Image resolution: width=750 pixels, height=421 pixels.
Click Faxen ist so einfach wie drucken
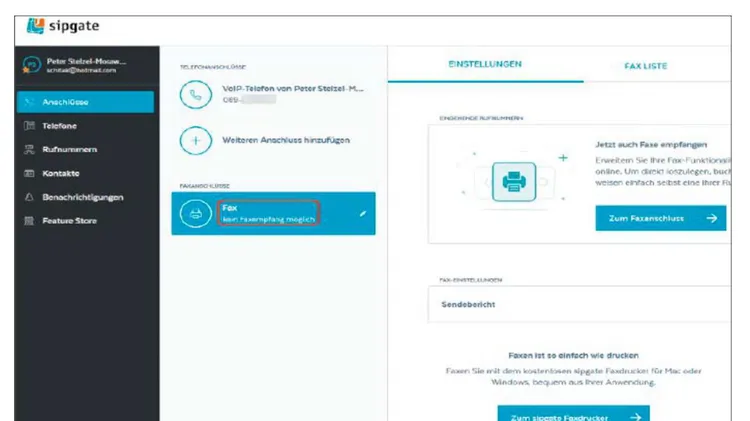pos(573,355)
